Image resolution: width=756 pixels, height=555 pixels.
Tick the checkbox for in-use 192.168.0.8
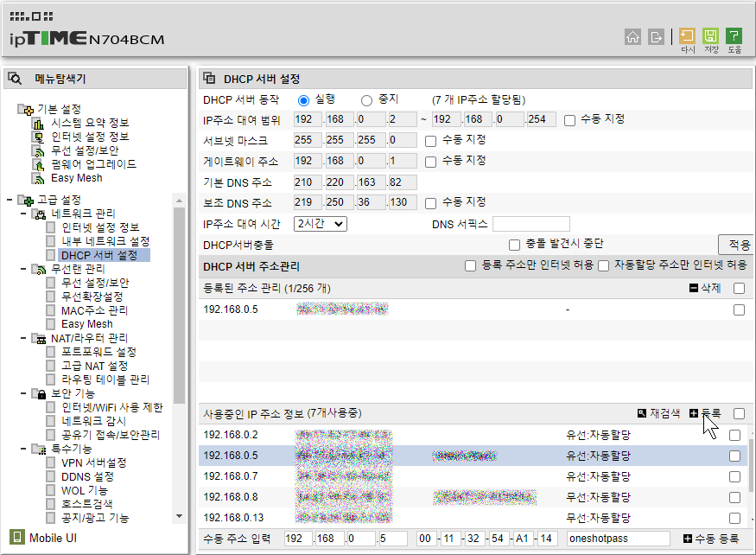point(734,497)
